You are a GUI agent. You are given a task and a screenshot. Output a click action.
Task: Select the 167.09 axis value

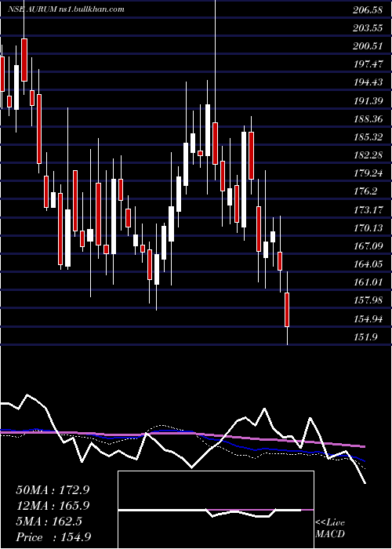[368, 246]
